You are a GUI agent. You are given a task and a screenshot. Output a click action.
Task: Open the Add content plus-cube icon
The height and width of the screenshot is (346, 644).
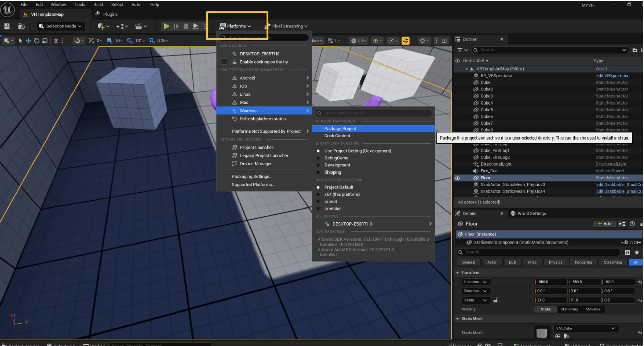pos(103,26)
